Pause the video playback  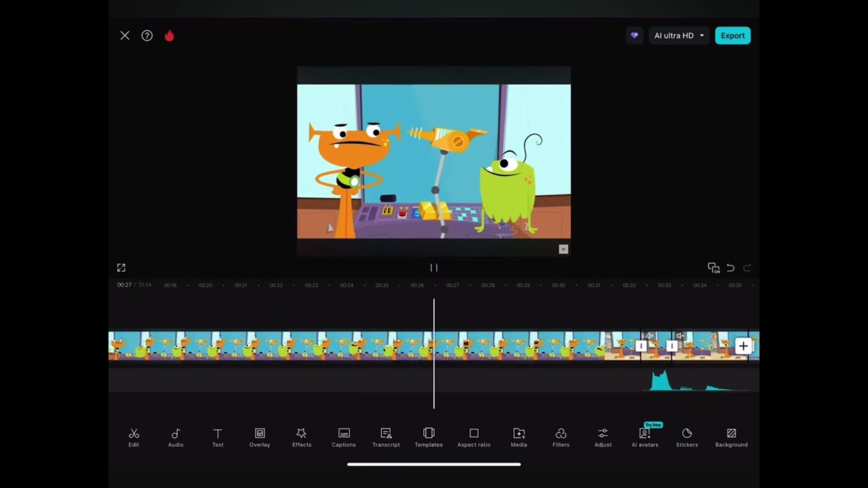[434, 268]
